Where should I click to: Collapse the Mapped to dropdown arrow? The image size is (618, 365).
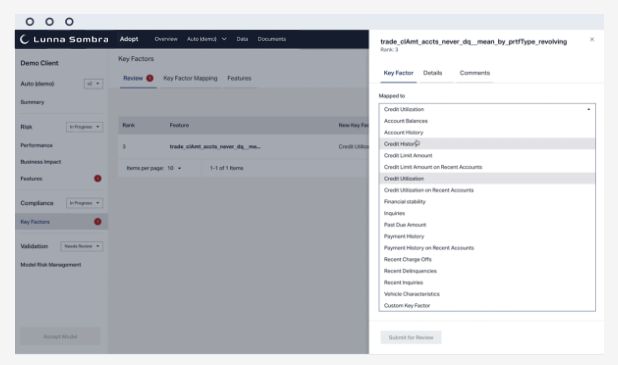pos(588,109)
